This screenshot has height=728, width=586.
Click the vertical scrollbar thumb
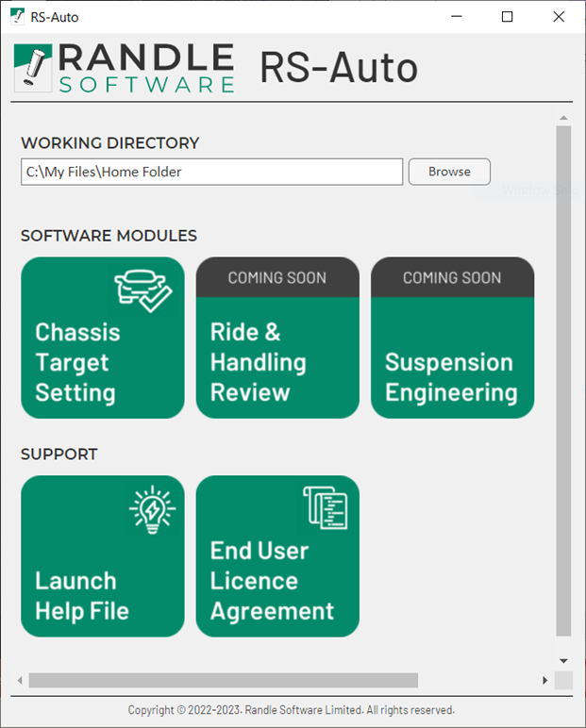(x=563, y=377)
